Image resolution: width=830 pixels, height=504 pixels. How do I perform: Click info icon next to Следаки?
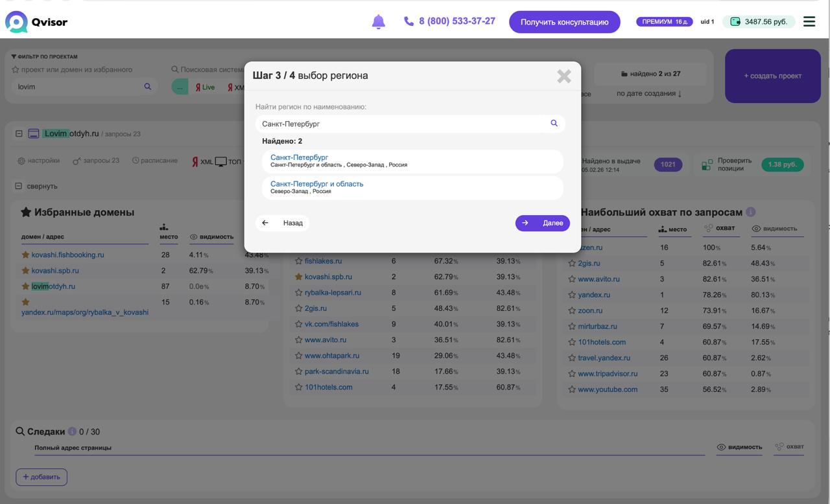click(x=72, y=431)
